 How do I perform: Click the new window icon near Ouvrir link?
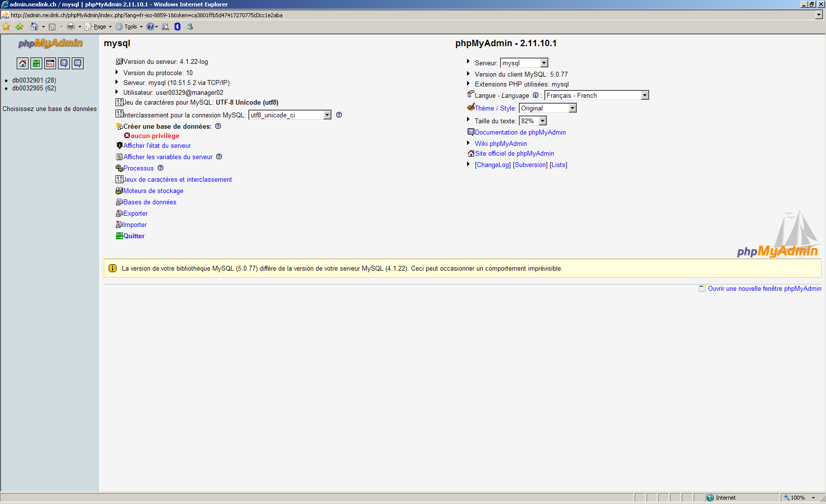click(702, 288)
